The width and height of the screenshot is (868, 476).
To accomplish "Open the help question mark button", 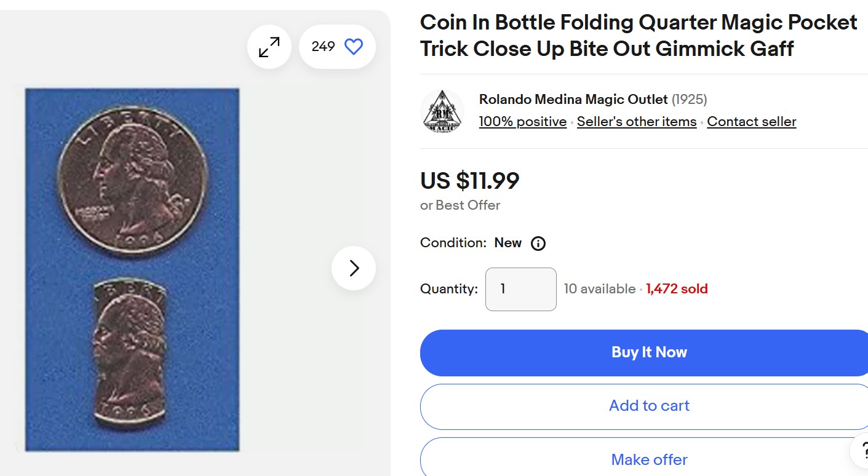I will 860,452.
